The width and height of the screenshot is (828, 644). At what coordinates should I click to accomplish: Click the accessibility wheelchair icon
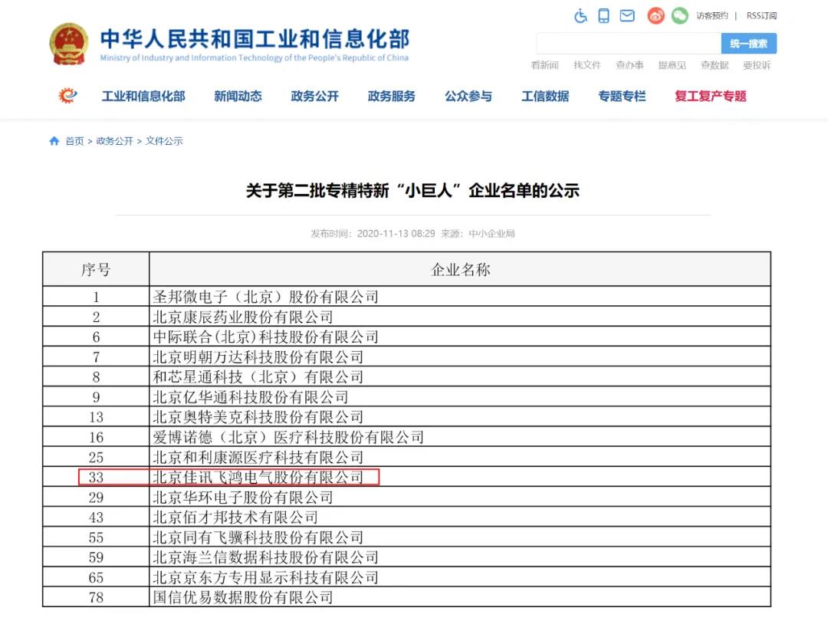coord(580,15)
